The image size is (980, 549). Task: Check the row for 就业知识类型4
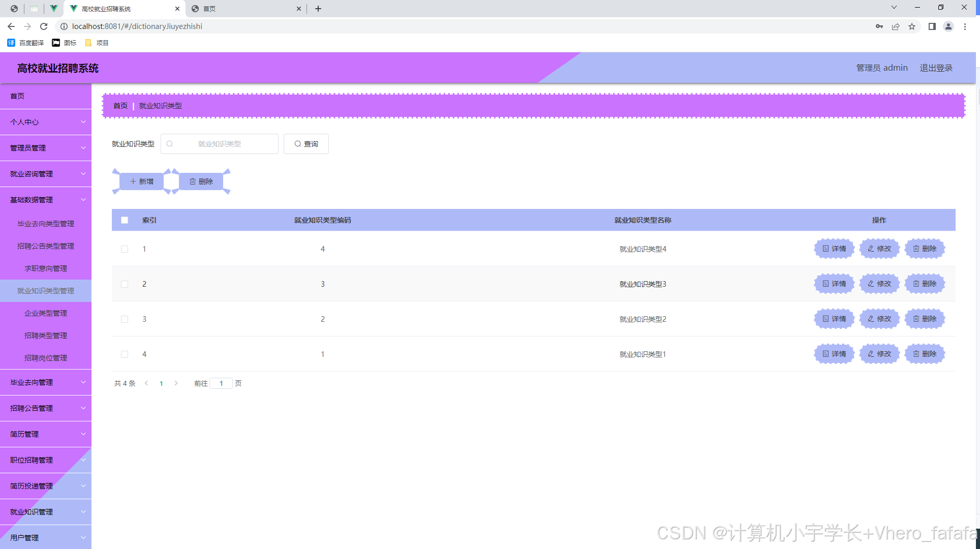[x=125, y=249]
